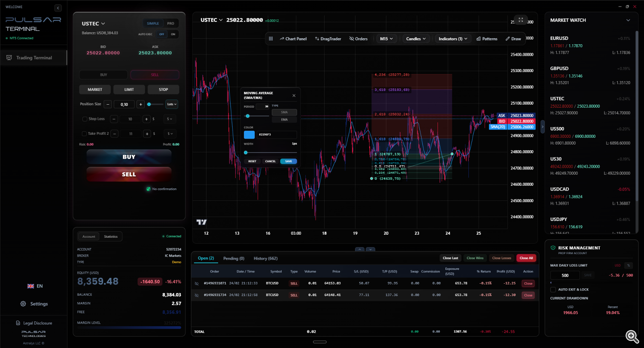Switch the daily loss limit unit to percent
The height and width of the screenshot is (348, 644).
point(629,265)
